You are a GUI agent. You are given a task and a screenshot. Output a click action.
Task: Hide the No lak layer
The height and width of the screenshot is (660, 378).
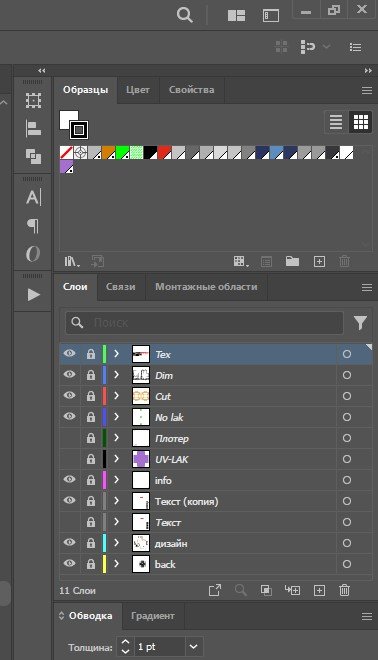(69, 417)
